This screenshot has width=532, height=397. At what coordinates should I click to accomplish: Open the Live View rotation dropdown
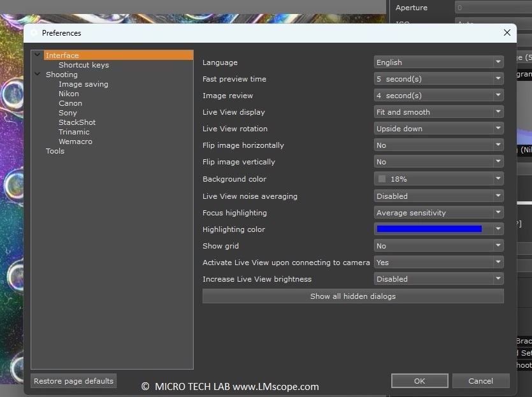(x=438, y=129)
